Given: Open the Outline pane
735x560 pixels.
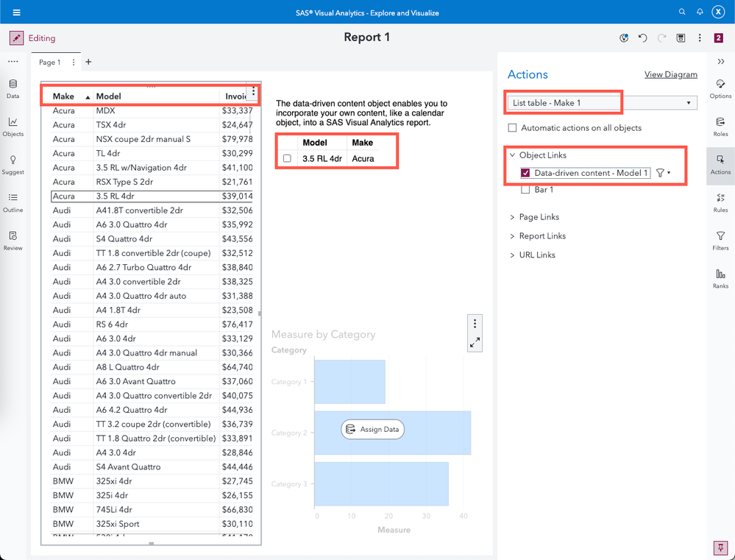Looking at the screenshot, I should [x=13, y=203].
